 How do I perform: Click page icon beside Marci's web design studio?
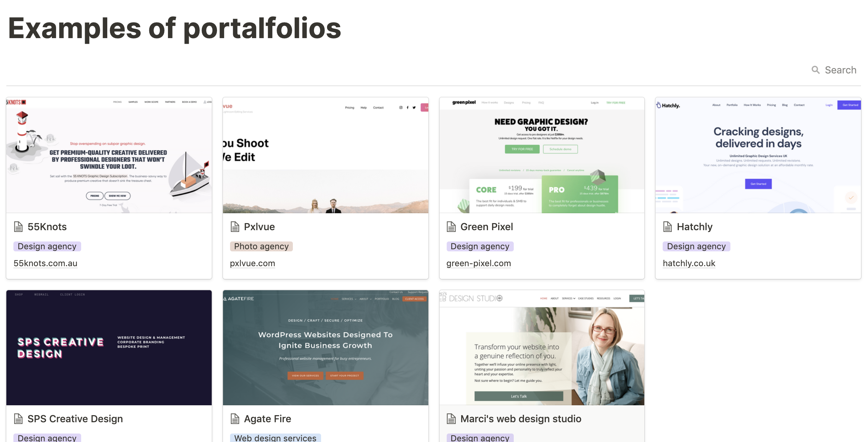pos(451,419)
